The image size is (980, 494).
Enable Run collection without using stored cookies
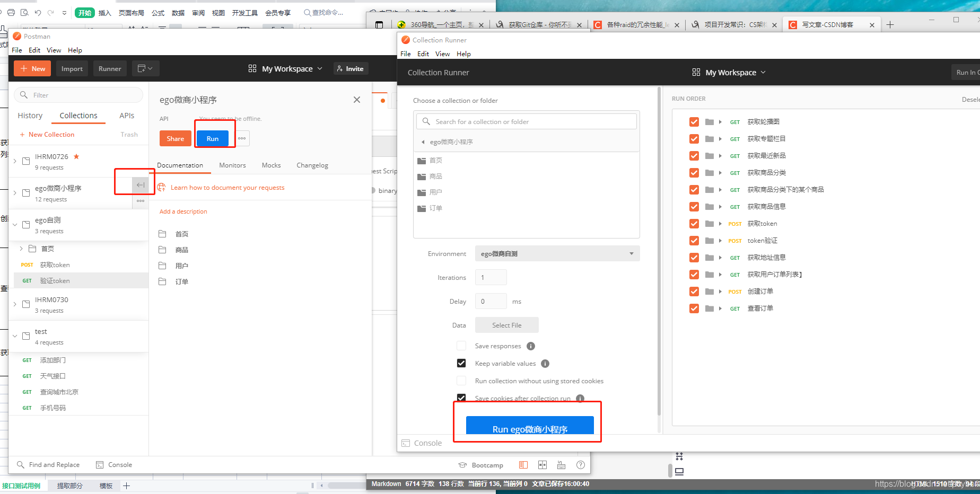pyautogui.click(x=461, y=381)
